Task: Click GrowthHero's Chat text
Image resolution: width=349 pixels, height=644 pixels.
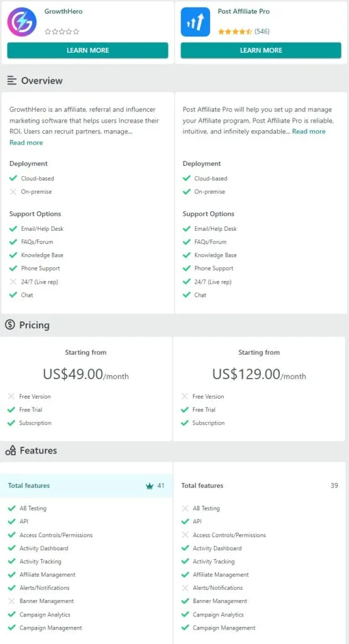Action: pyautogui.click(x=27, y=295)
